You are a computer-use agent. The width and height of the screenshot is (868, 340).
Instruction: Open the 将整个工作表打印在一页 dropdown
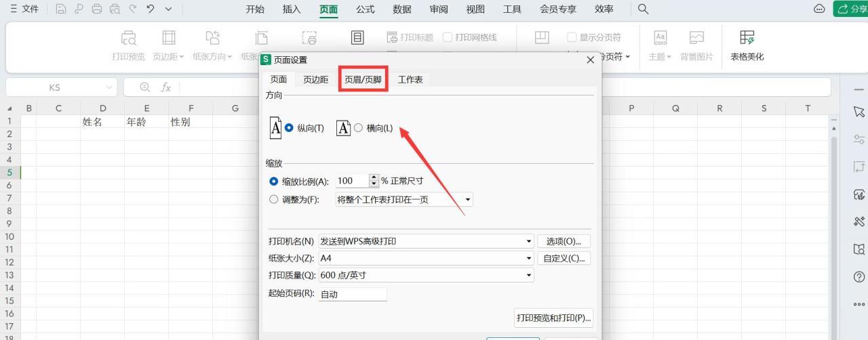(404, 200)
